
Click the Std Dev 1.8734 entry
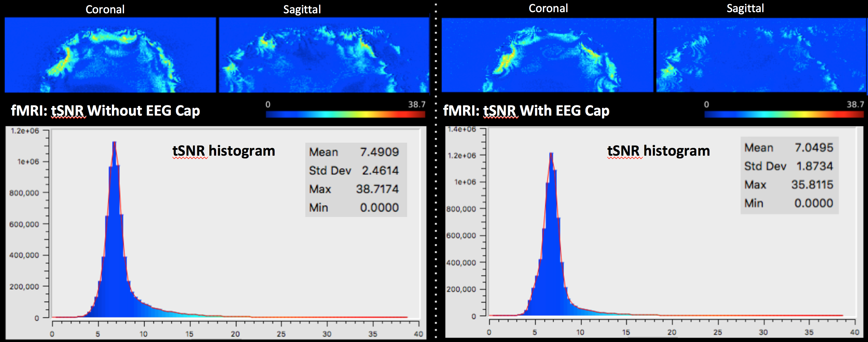point(815,166)
